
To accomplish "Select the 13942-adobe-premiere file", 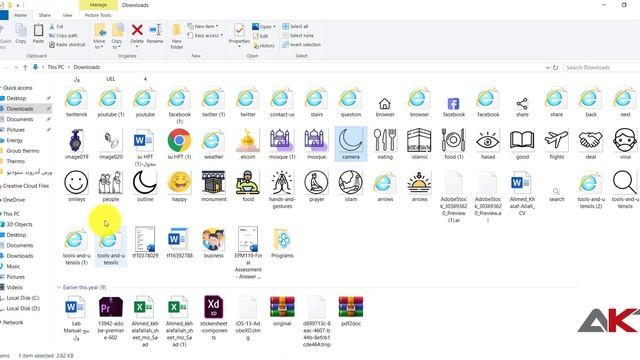I will 111,317.
